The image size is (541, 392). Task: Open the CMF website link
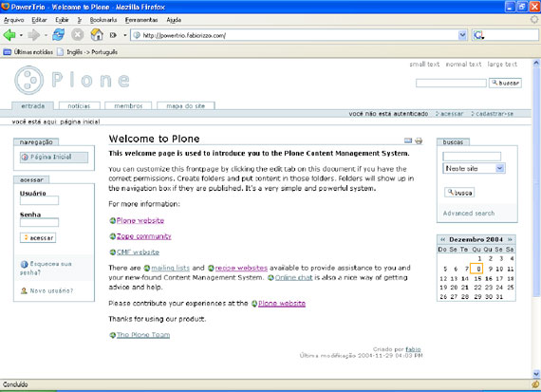point(138,252)
